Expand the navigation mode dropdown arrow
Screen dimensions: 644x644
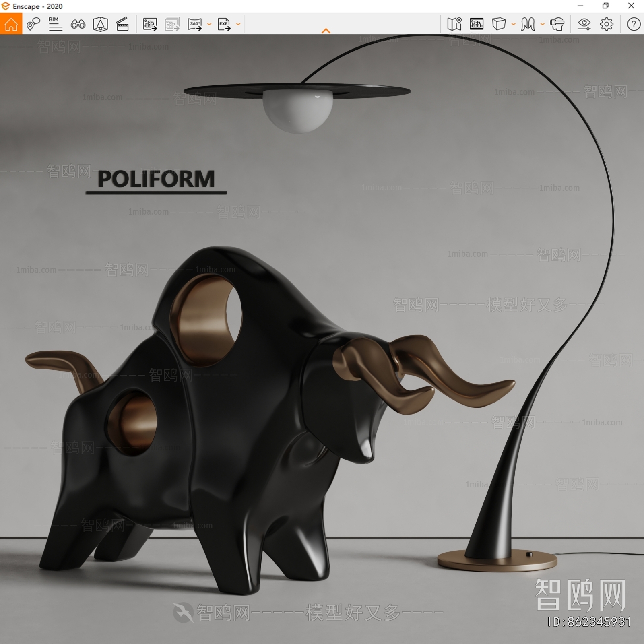(x=543, y=24)
